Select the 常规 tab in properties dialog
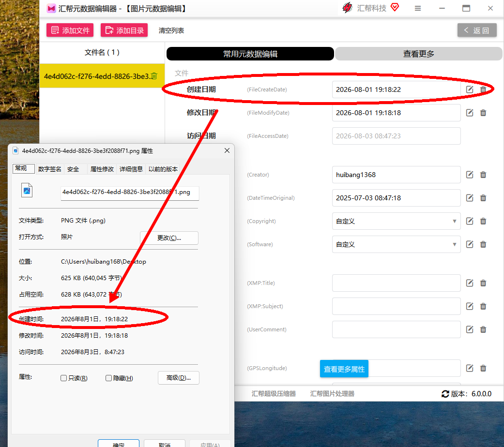 coord(23,168)
